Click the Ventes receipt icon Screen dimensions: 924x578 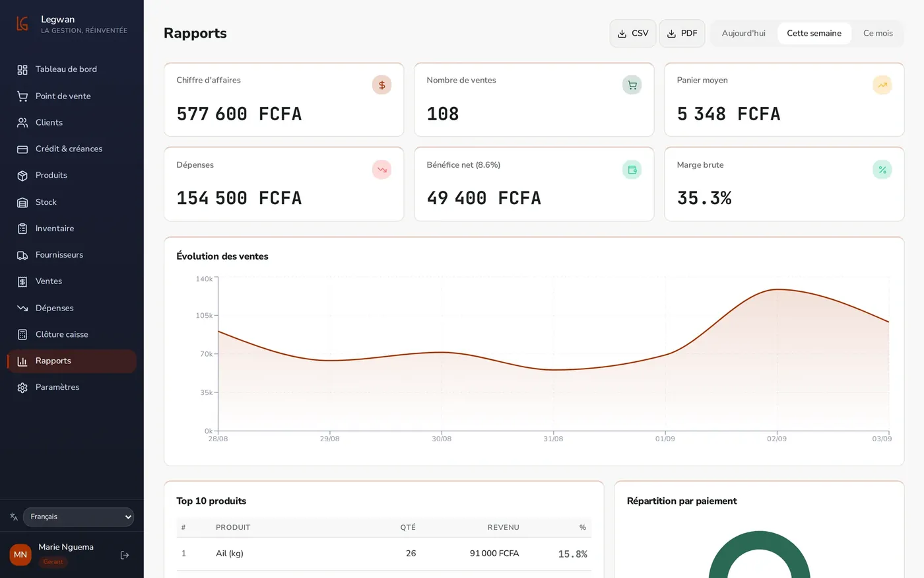[x=22, y=281]
